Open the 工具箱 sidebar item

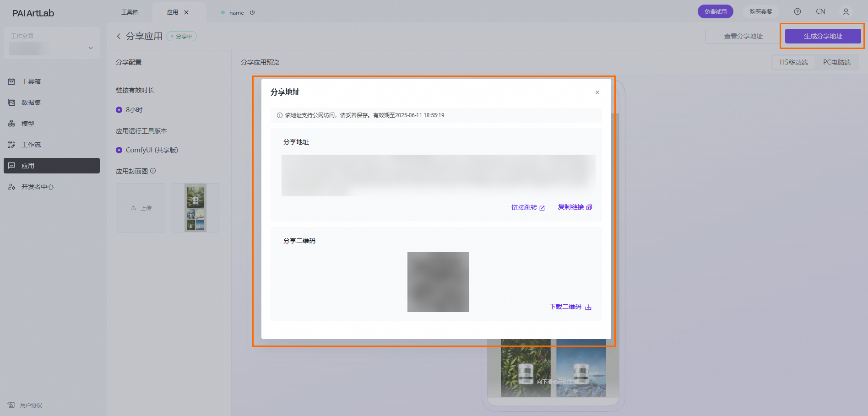click(52, 81)
